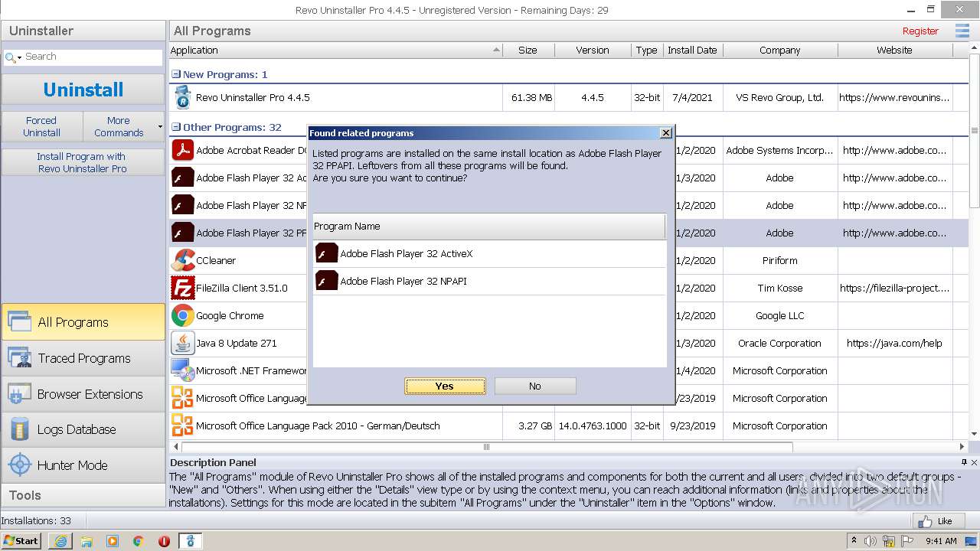Click the Google Chrome icon in list
The image size is (980, 551).
182,315
